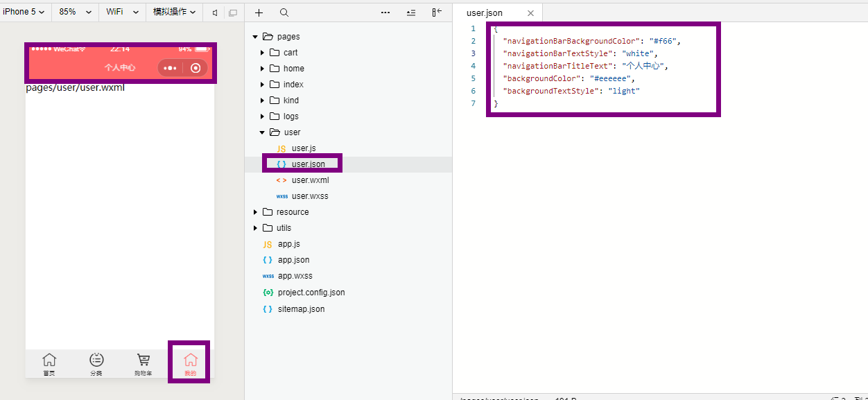Image resolution: width=868 pixels, height=400 pixels.
Task: Open app.wxss file
Action: pyautogui.click(x=295, y=276)
